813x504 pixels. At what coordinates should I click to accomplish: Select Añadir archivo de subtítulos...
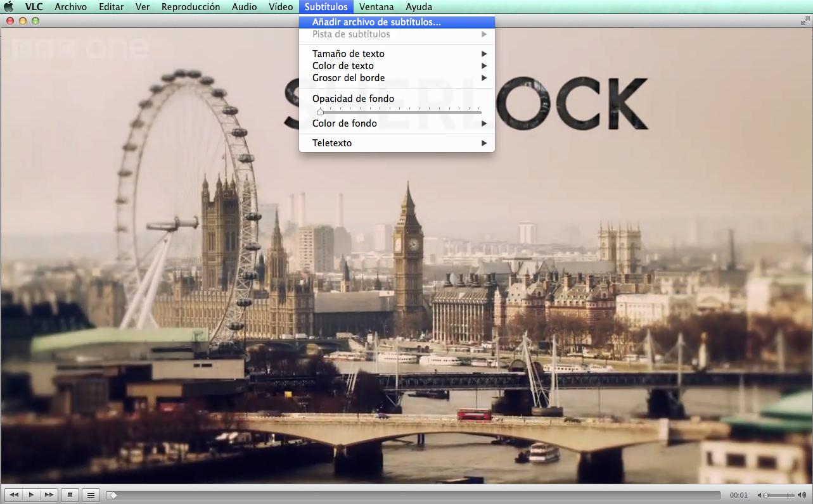(x=376, y=22)
